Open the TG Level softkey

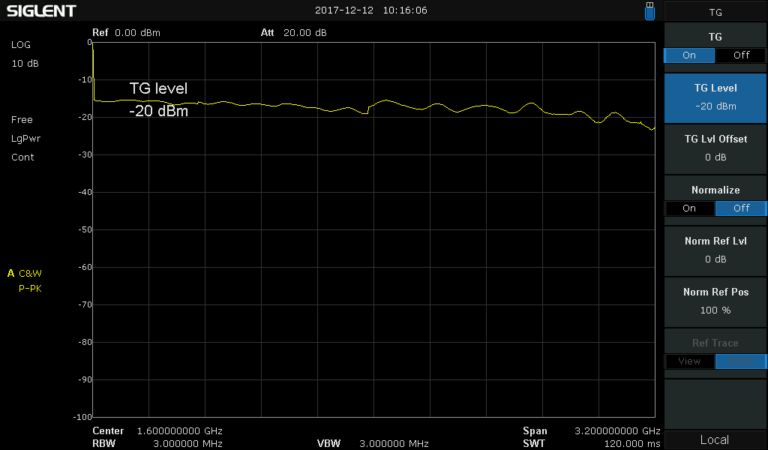(x=715, y=96)
